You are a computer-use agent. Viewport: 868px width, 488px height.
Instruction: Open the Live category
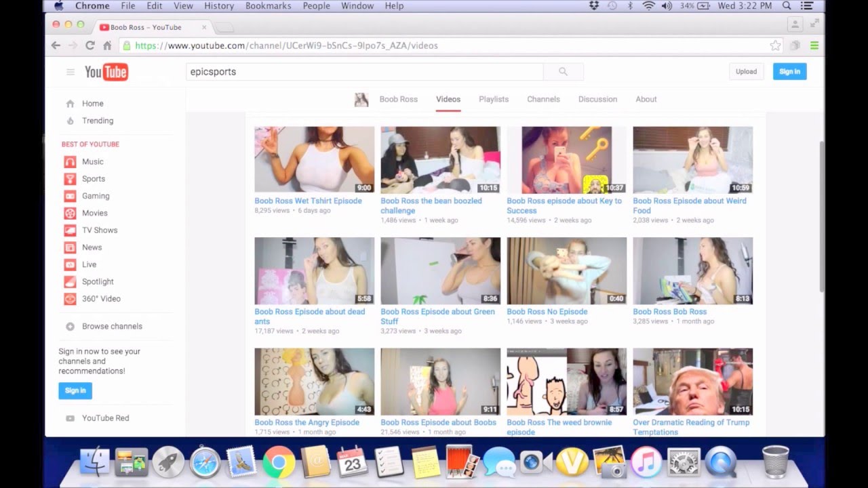pyautogui.click(x=90, y=264)
